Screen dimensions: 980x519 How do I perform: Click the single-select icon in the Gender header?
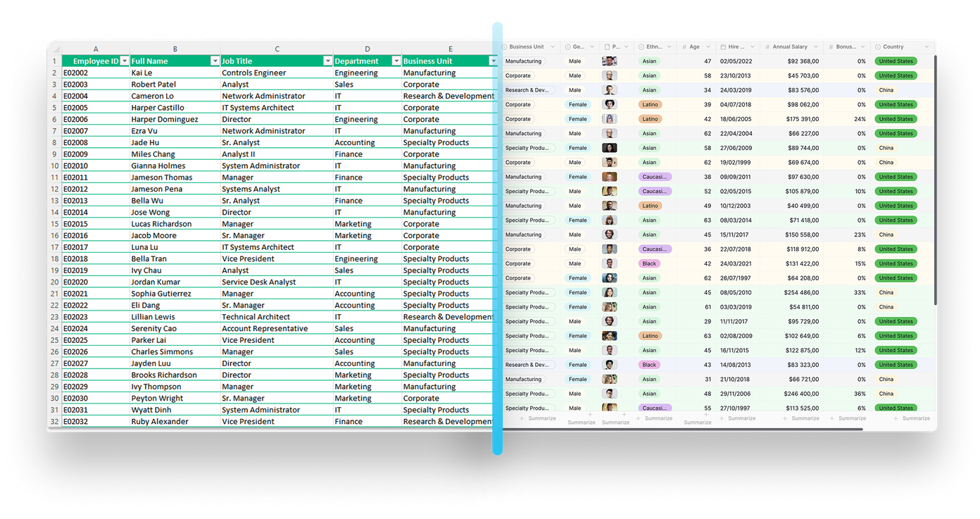click(567, 46)
